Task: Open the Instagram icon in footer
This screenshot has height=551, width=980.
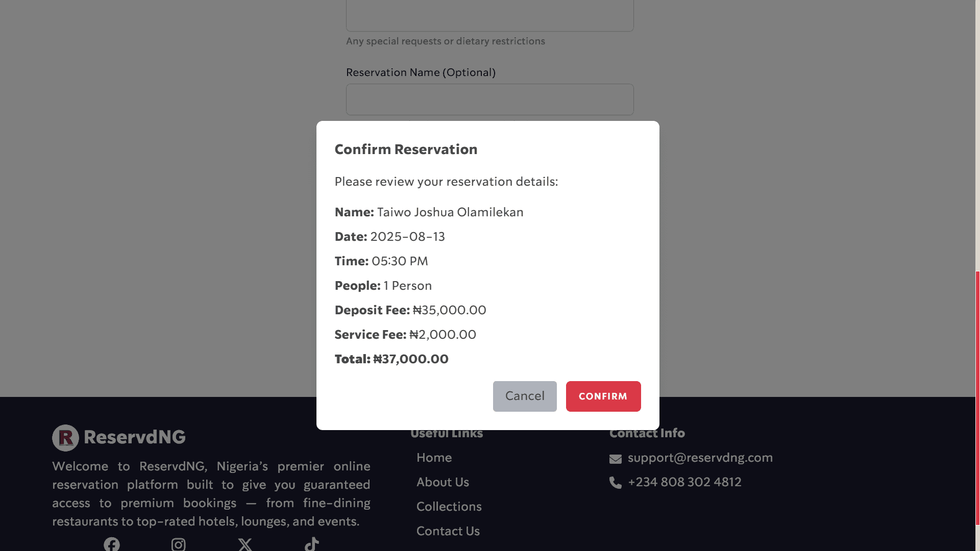Action: [x=178, y=544]
